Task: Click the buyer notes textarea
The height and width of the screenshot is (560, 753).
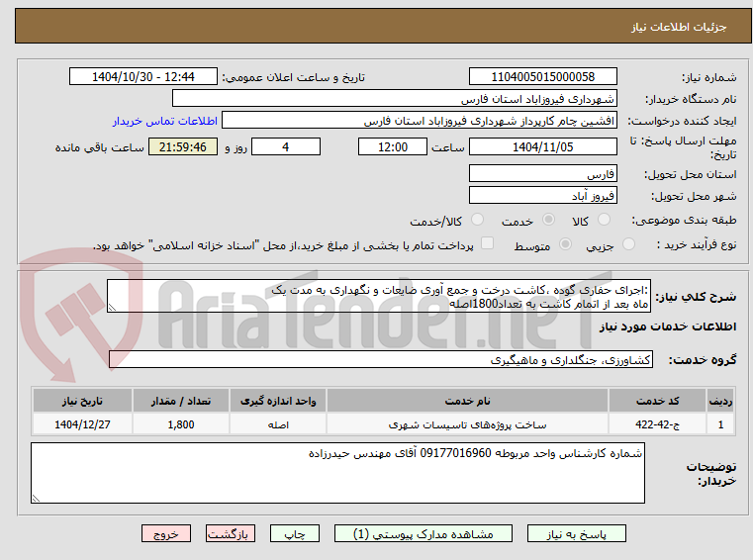Action: pos(337,473)
